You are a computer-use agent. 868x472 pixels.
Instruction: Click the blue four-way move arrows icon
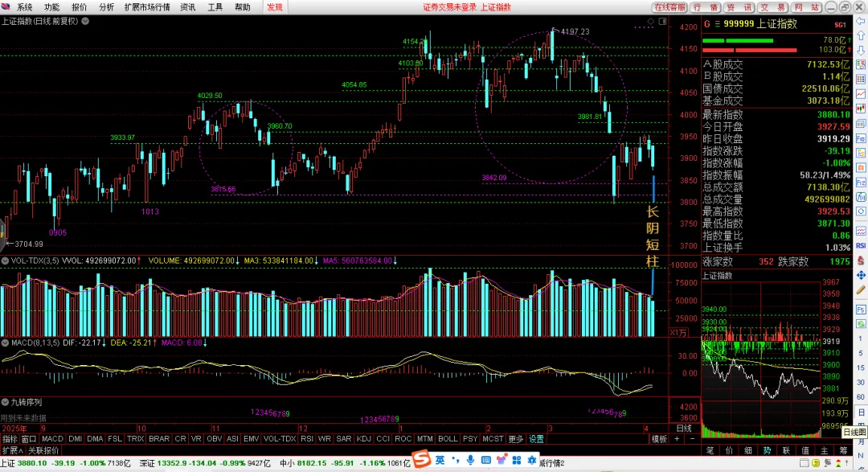click(x=861, y=275)
